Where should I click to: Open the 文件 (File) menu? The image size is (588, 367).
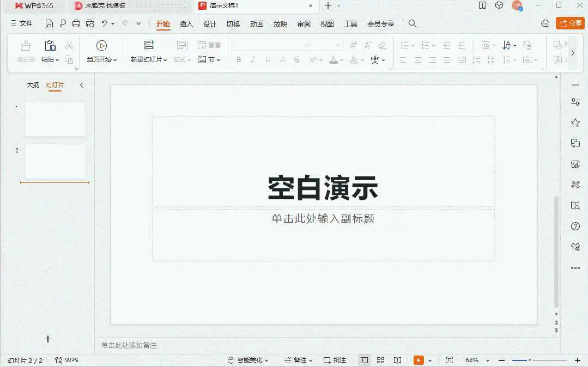[x=22, y=23]
